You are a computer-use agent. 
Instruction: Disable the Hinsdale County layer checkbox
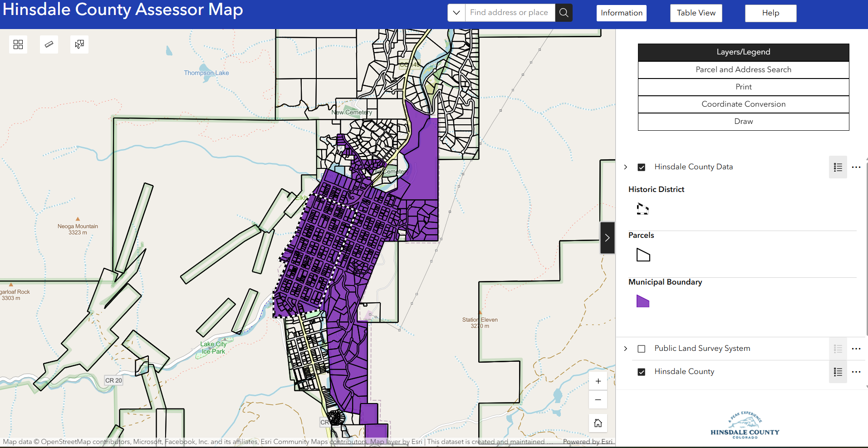click(x=641, y=372)
